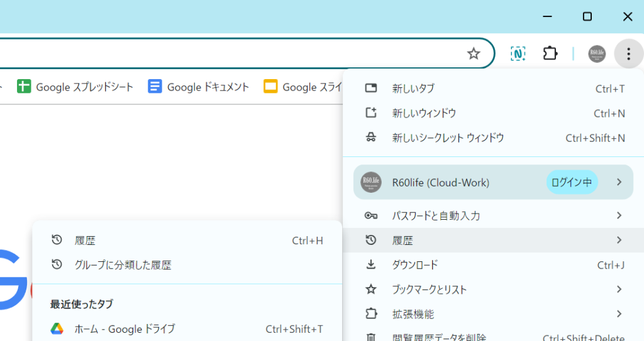Click the ログイン中 status badge
This screenshot has width=644, height=341.
click(x=571, y=183)
